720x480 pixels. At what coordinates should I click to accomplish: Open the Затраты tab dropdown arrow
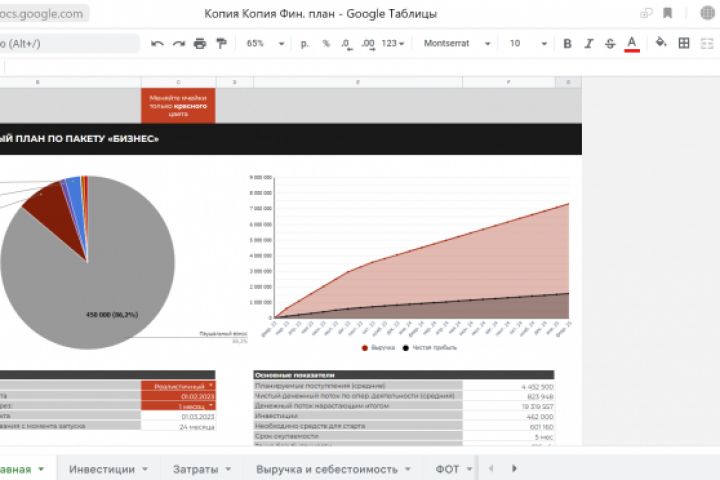click(x=228, y=469)
